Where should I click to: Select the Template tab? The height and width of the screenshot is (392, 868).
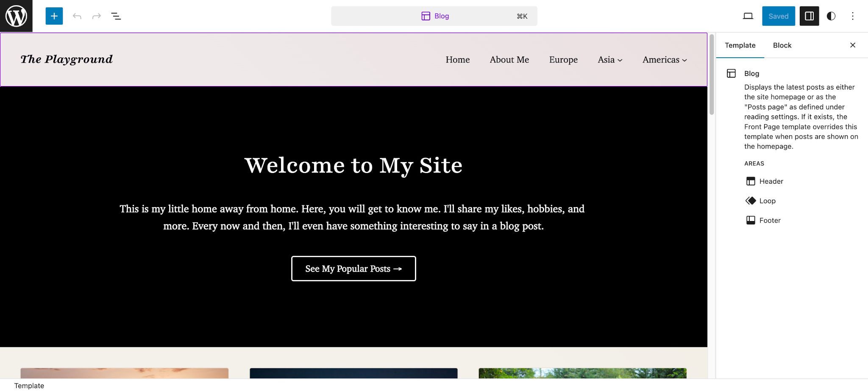click(x=740, y=45)
